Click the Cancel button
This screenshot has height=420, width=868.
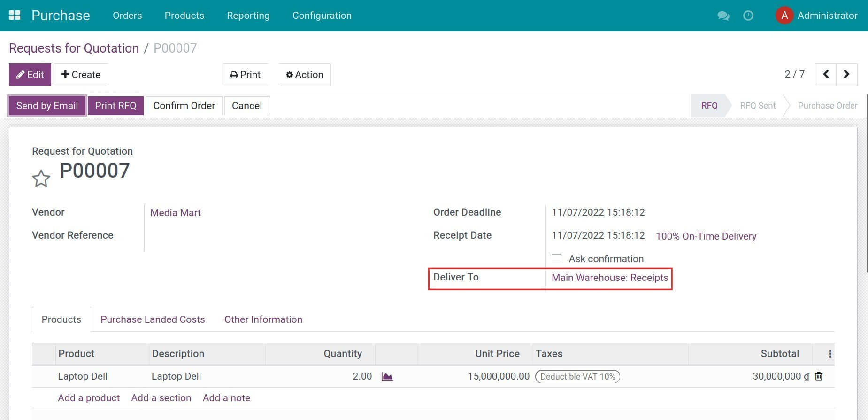pos(247,106)
